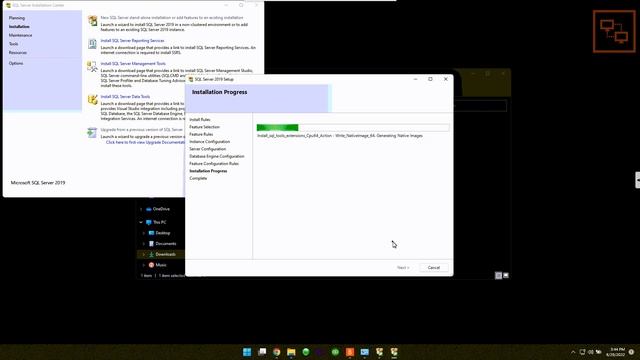
Task: Select Documents in the File Explorer tree
Action: (166, 244)
